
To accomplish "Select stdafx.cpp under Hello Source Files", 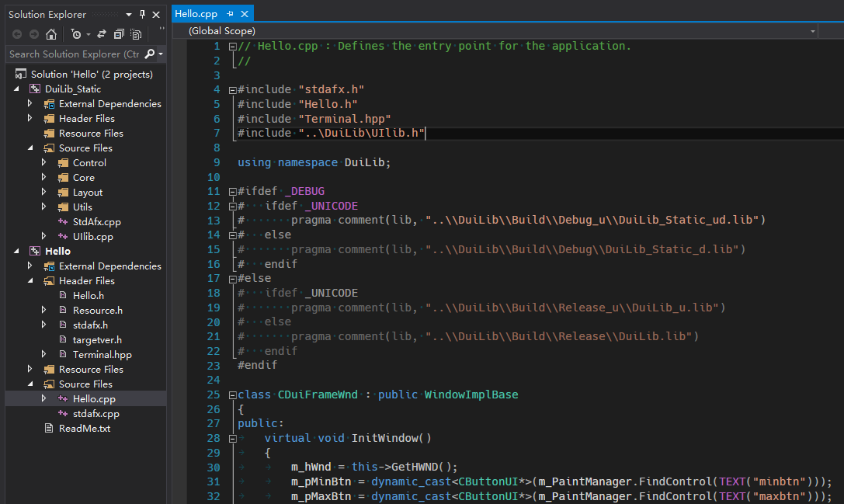I will pyautogui.click(x=96, y=414).
